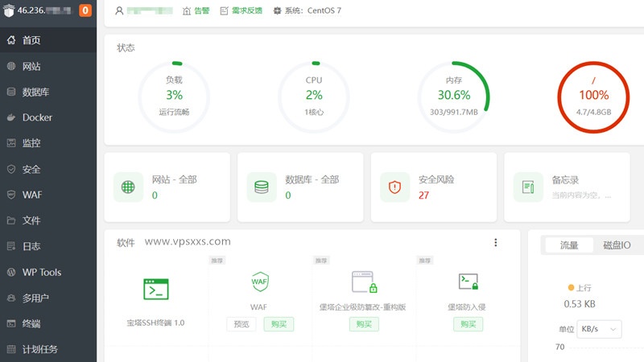Click the 预览 preview button for WAF

click(x=242, y=324)
